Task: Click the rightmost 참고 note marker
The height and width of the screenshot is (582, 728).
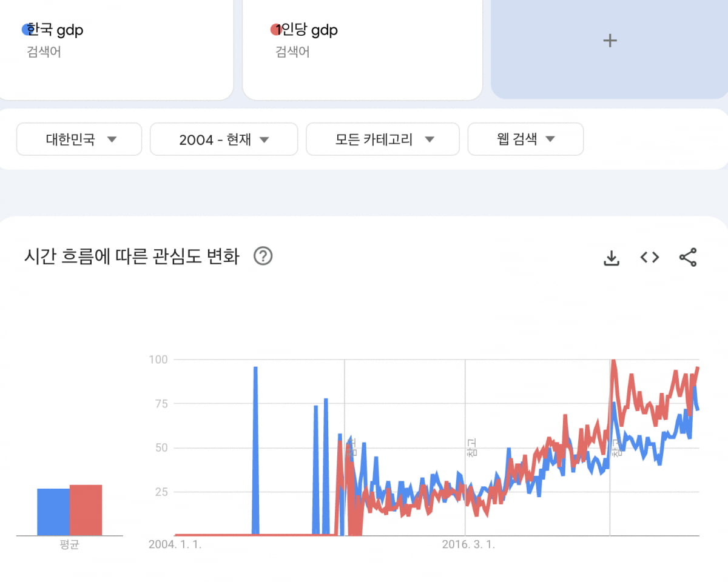Action: [616, 449]
